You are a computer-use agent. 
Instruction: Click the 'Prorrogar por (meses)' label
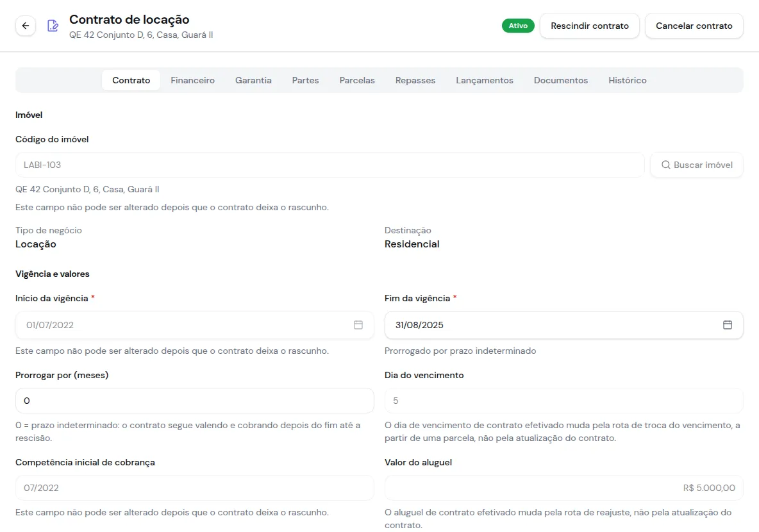click(x=62, y=375)
